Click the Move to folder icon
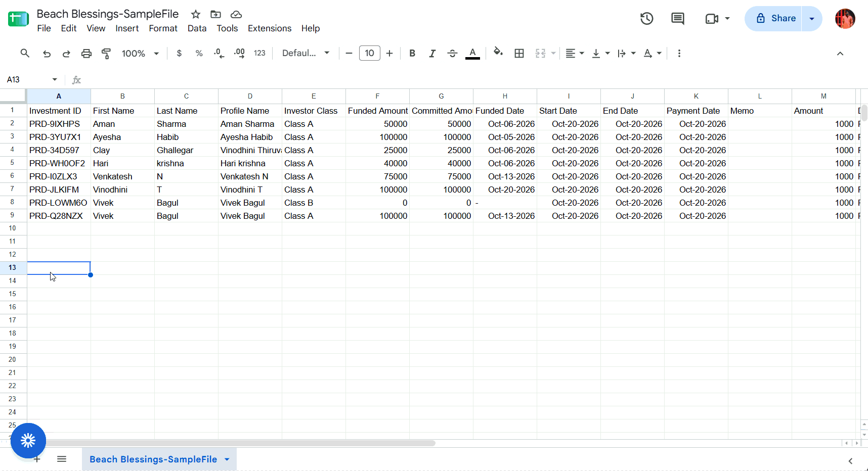 coord(215,14)
